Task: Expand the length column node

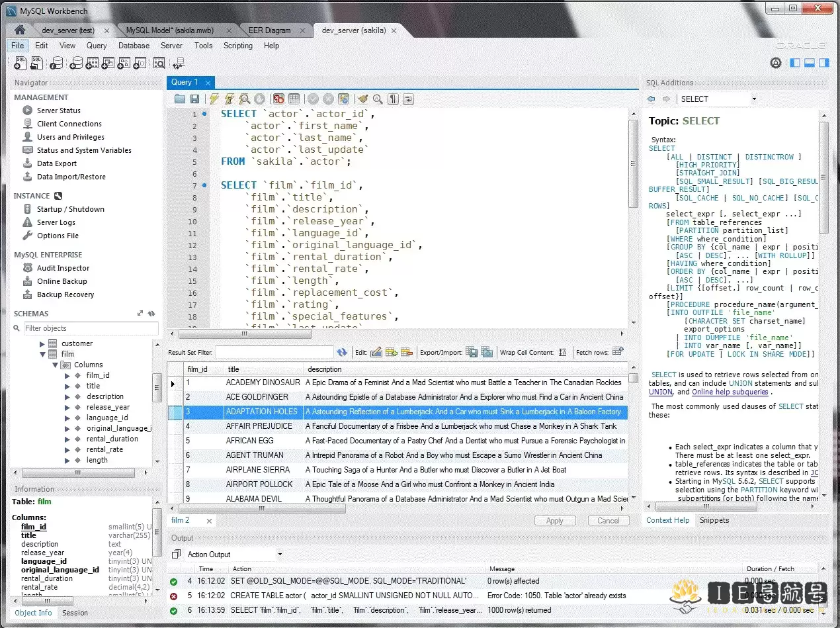Action: coord(67,460)
